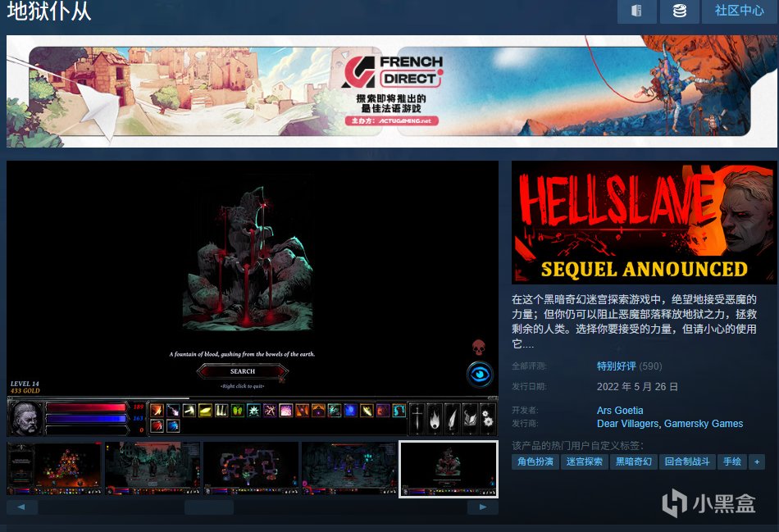Select the first orange slash skill icon
Viewport: 779px width, 532px height.
click(x=157, y=411)
